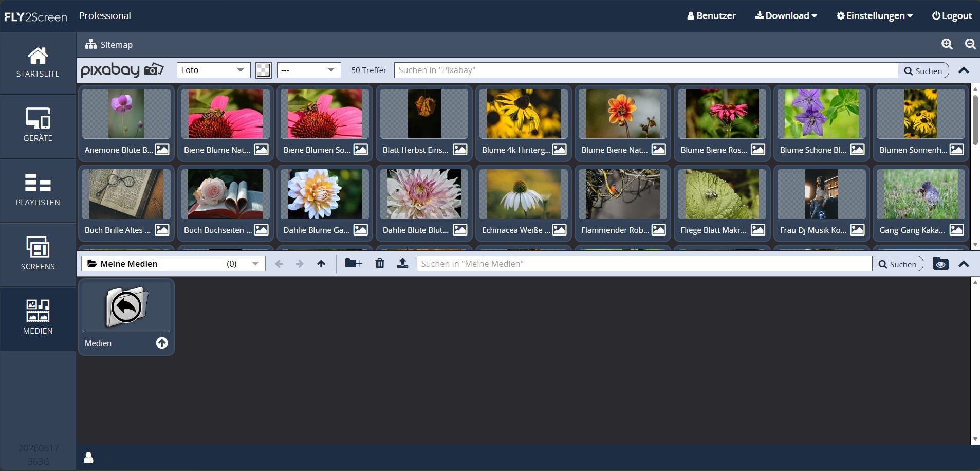Open the Download menu
Image resolution: width=980 pixels, height=471 pixels.
pyautogui.click(x=786, y=16)
